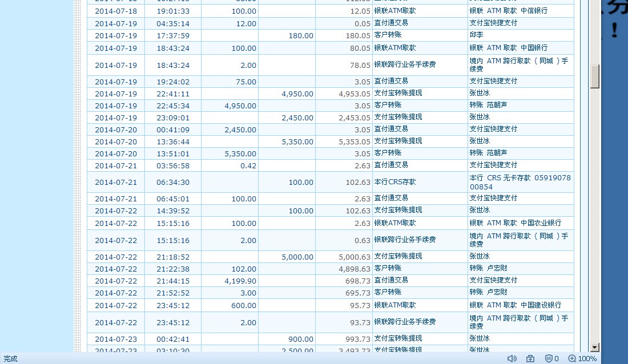Screen dimensions: 628x364
Task: Open the browser first-aid toolbox icon
Action: (x=530, y=358)
